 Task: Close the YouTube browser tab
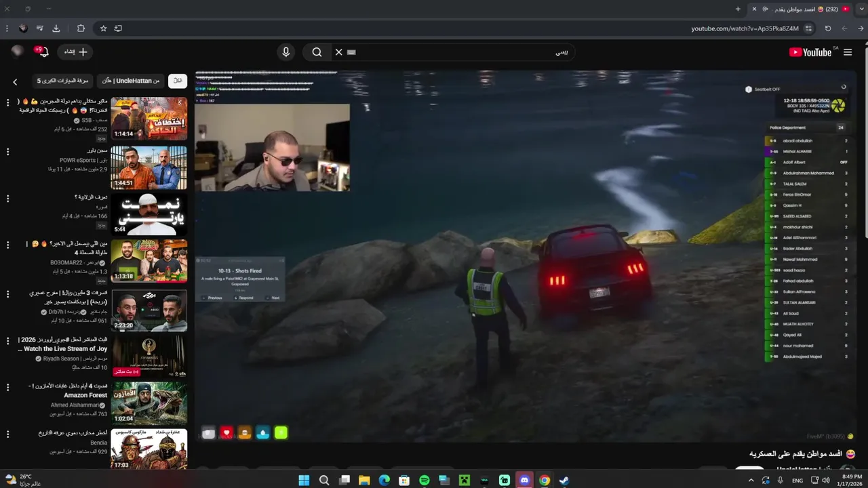755,9
